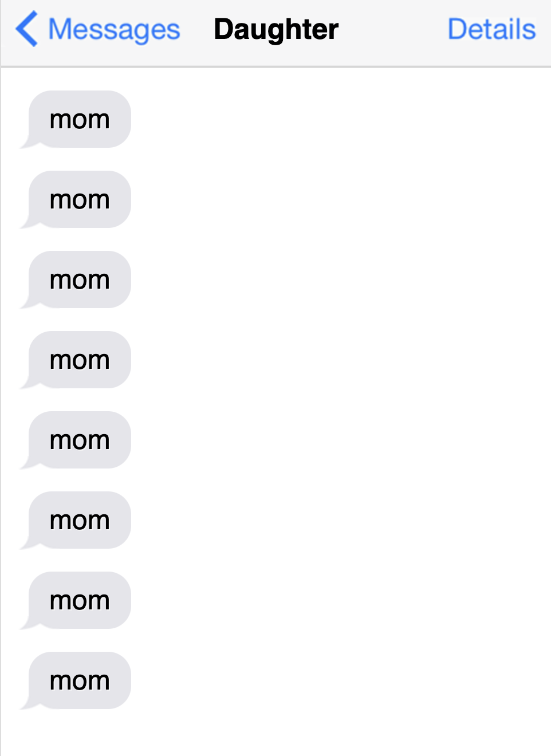Tap the blue back chevron icon
The width and height of the screenshot is (551, 756).
[x=26, y=29]
